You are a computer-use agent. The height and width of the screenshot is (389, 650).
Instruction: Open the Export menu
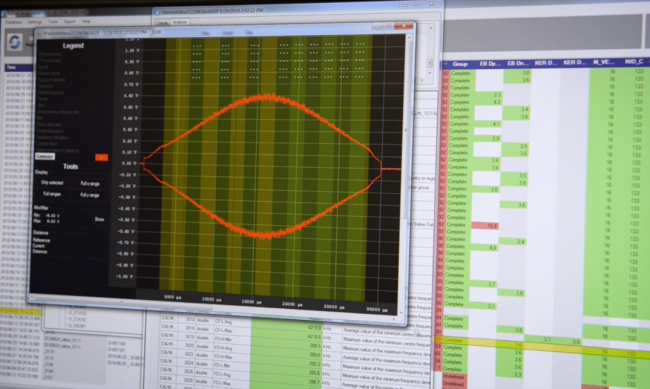pos(69,22)
